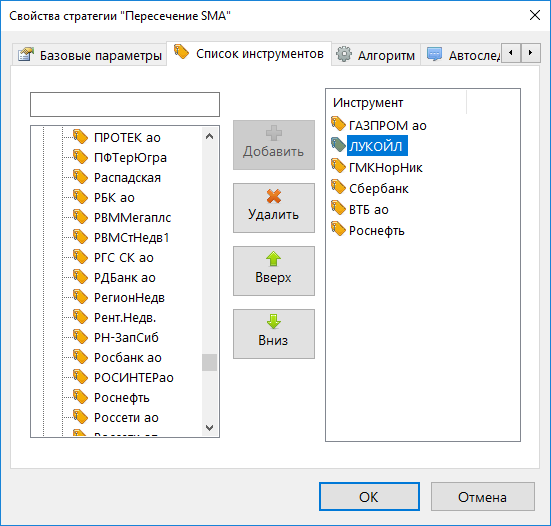The width and height of the screenshot is (551, 526).
Task: Click the tag icon next to ПРОТЕК ао
Action: pyautogui.click(x=80, y=137)
